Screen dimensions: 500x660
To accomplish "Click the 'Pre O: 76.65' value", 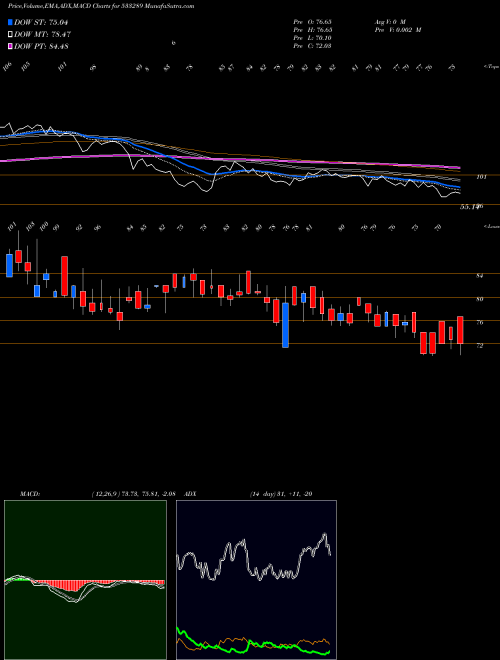I will pos(313,22).
